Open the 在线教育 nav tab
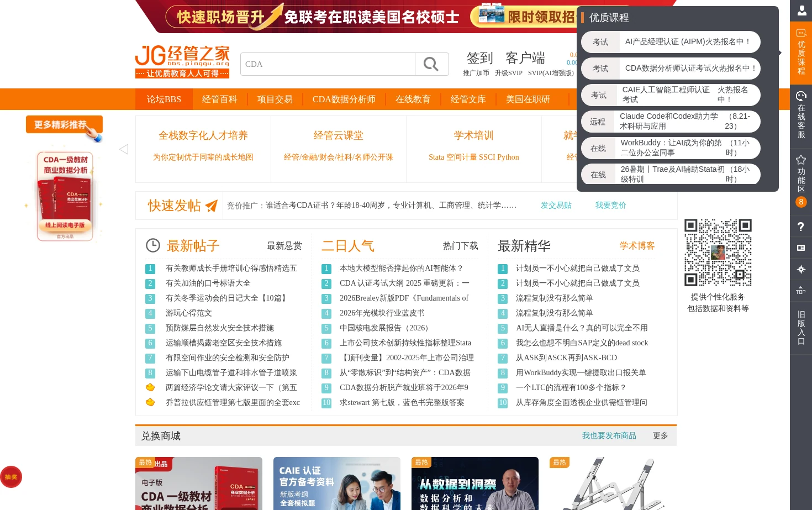This screenshot has width=812, height=510. pyautogui.click(x=413, y=99)
